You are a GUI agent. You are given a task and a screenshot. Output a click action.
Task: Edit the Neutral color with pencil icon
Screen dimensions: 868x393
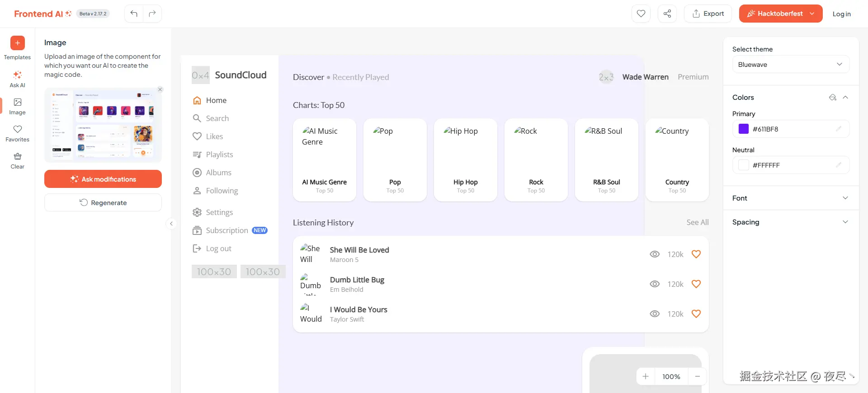[x=839, y=165]
